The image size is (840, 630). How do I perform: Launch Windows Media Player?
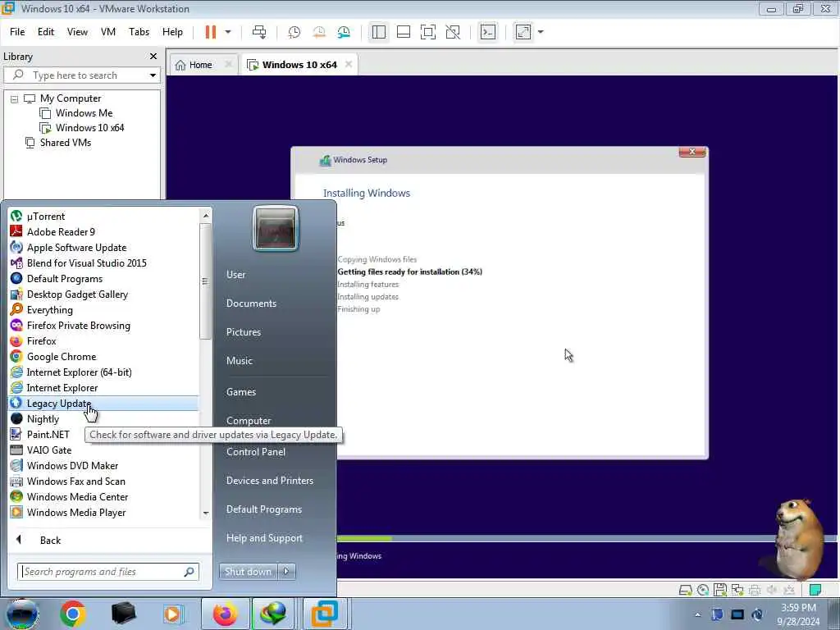pyautogui.click(x=103, y=513)
